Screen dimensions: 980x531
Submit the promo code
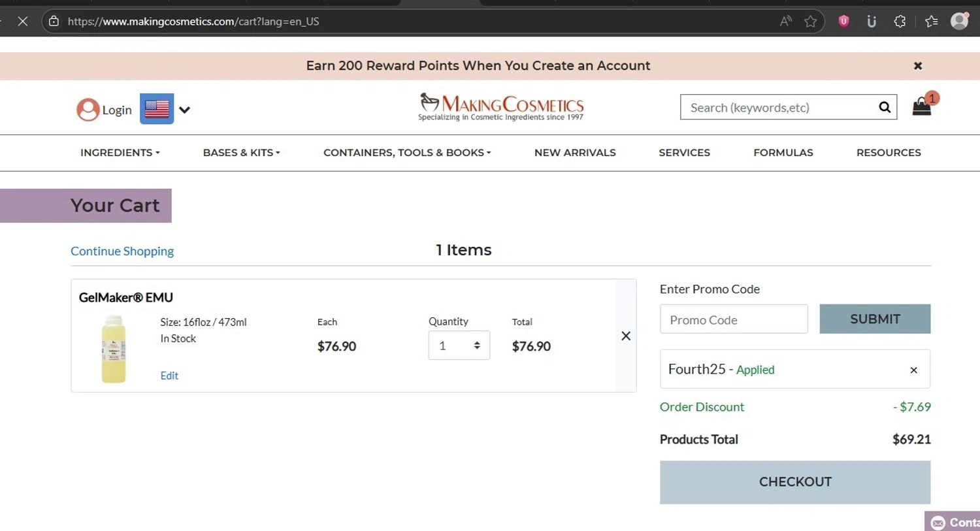coord(875,319)
